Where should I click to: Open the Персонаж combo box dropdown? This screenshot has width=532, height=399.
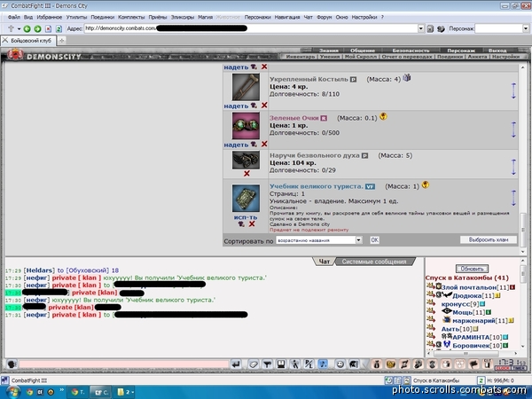(x=526, y=28)
